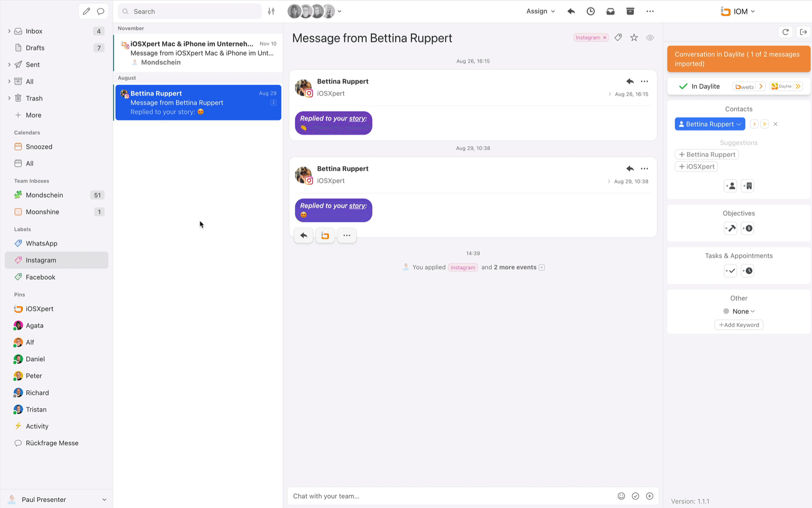Expand the 2 more events disclosure
Image resolution: width=812 pixels, height=508 pixels.
pyautogui.click(x=542, y=267)
